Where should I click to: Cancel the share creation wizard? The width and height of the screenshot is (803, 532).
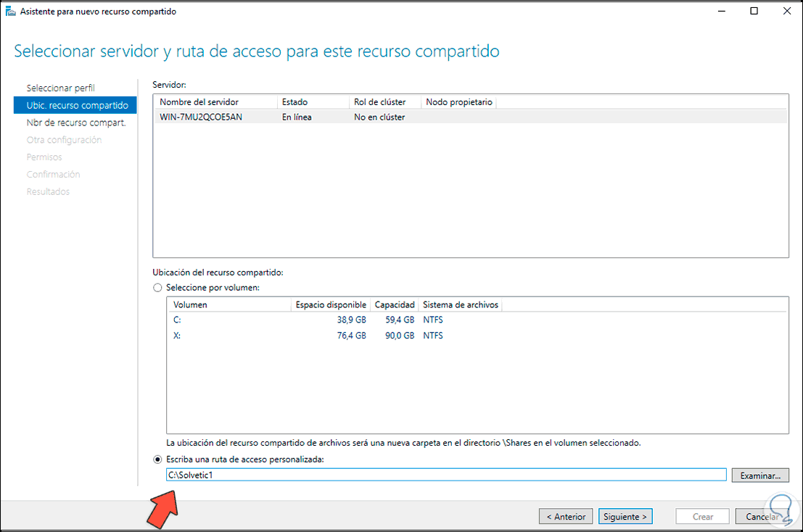pos(762,516)
